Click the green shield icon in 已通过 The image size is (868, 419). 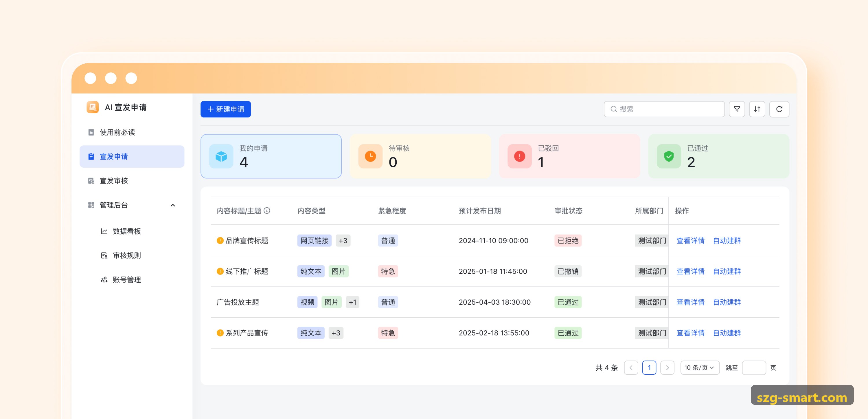(x=669, y=156)
